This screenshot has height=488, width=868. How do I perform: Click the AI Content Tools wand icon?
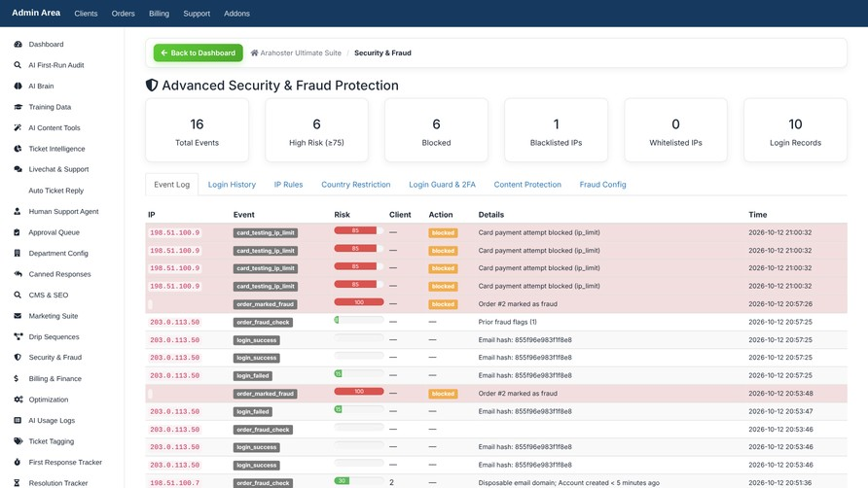pos(18,127)
